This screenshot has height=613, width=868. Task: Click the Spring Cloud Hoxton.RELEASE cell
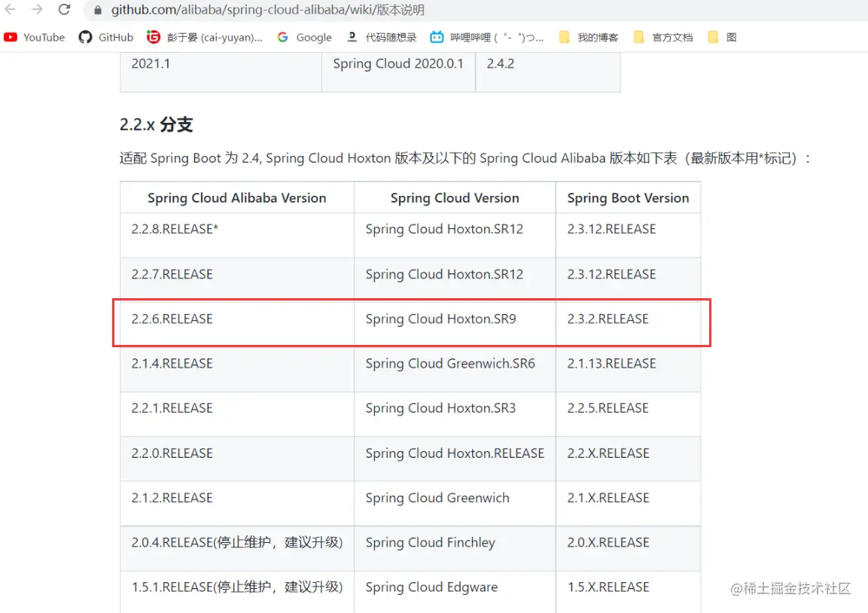point(455,459)
